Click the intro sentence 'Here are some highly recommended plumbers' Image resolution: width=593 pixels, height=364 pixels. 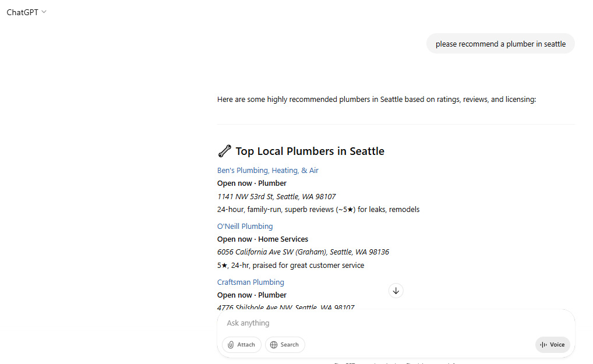click(376, 99)
